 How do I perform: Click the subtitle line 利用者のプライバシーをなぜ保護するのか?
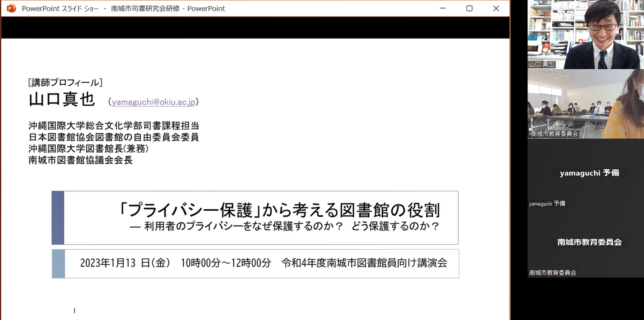(x=284, y=226)
